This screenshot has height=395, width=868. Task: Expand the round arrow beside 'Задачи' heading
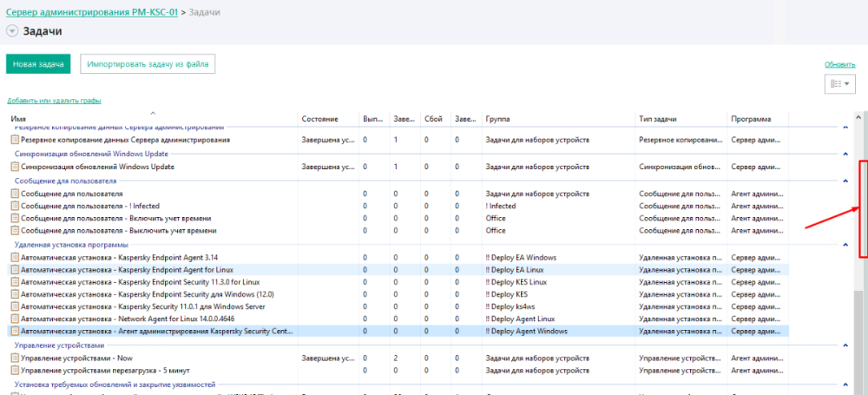[x=12, y=31]
